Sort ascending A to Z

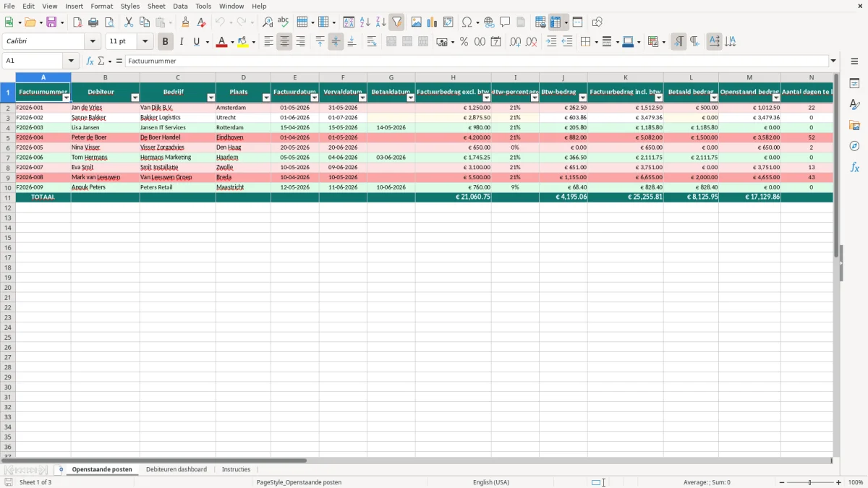pos(365,22)
